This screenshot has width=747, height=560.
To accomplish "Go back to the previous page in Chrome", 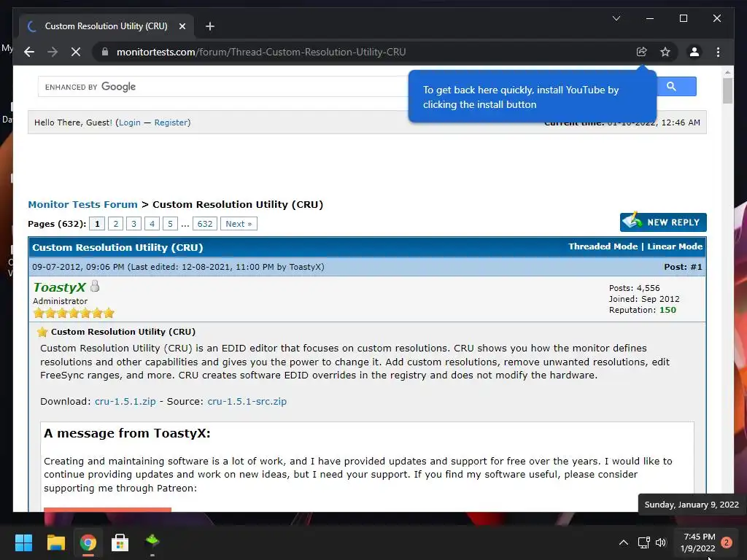I will click(29, 52).
